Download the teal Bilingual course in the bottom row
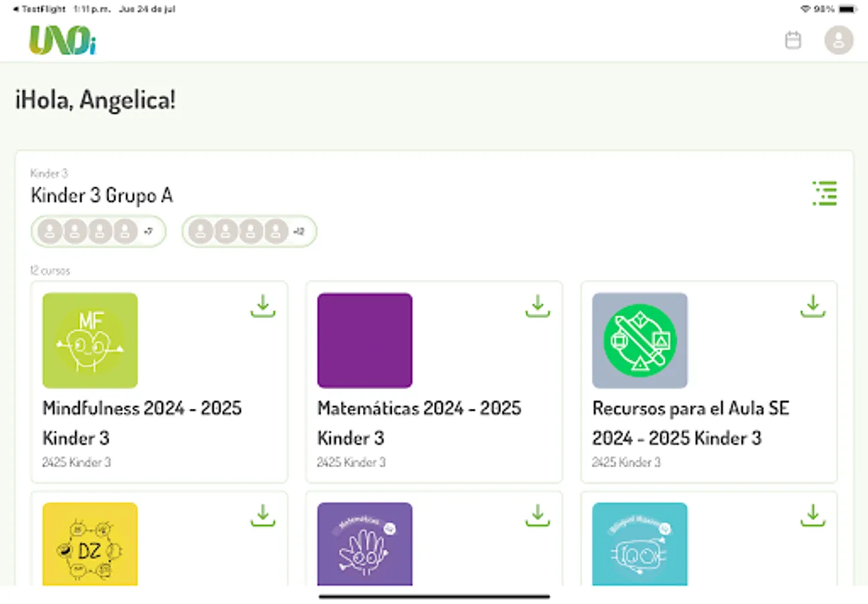 click(812, 515)
